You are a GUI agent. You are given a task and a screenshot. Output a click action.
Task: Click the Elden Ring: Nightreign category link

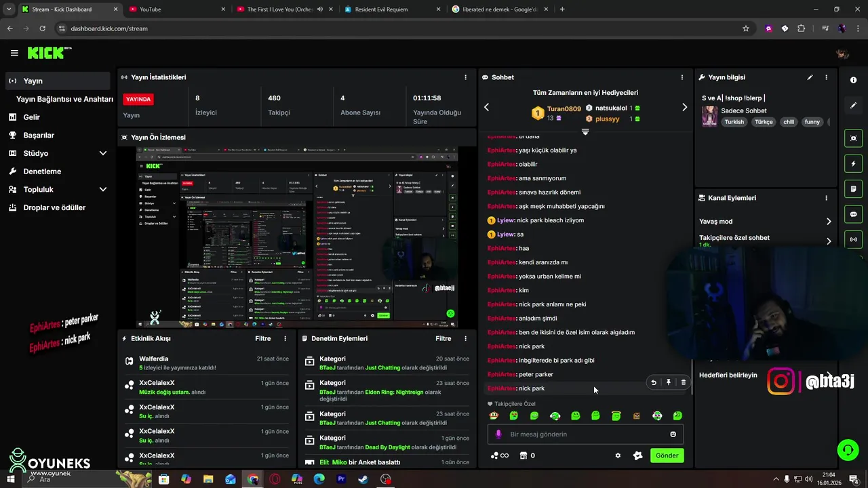[394, 392]
